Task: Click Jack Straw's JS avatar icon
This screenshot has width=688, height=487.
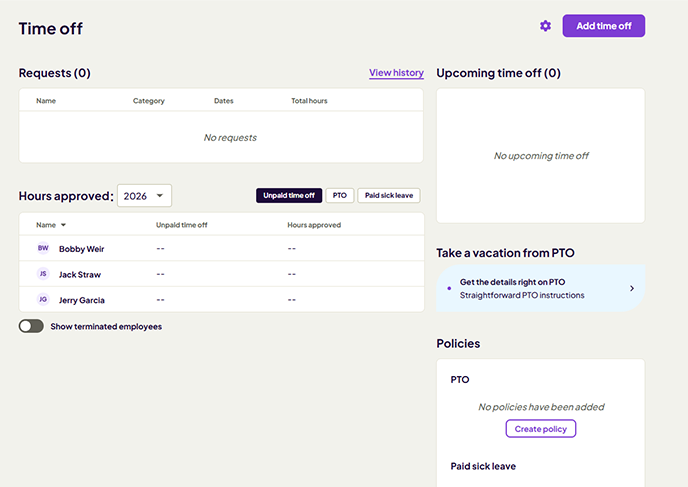Action: coord(43,274)
